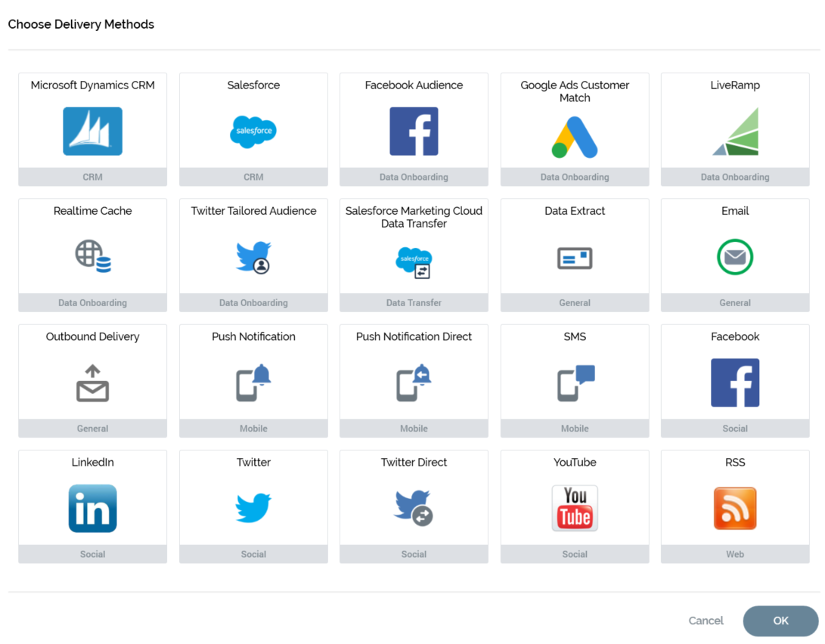Select the Push Notification bell icon

click(253, 383)
